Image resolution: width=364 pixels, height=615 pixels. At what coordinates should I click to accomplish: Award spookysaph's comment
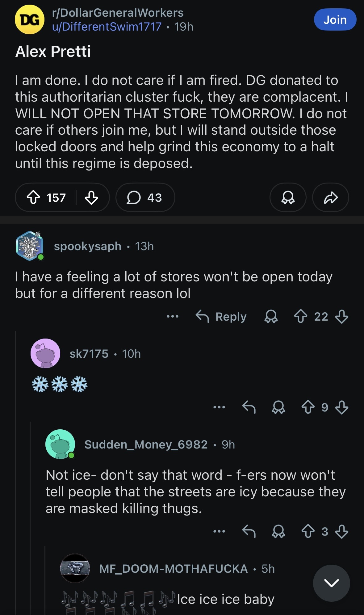271,317
